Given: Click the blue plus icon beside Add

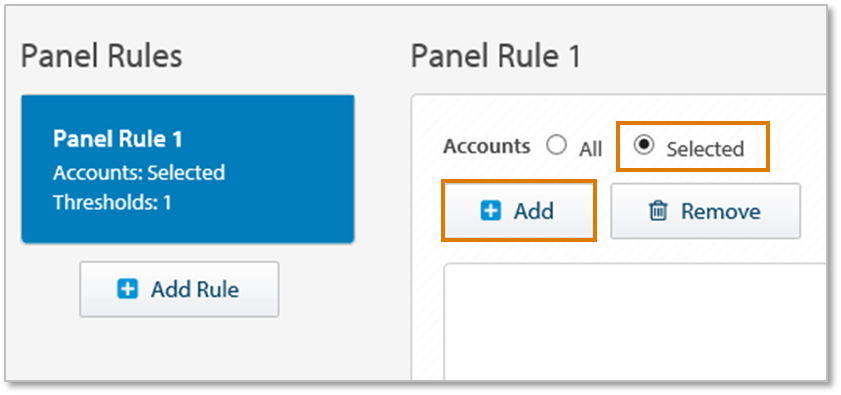Looking at the screenshot, I should [491, 211].
